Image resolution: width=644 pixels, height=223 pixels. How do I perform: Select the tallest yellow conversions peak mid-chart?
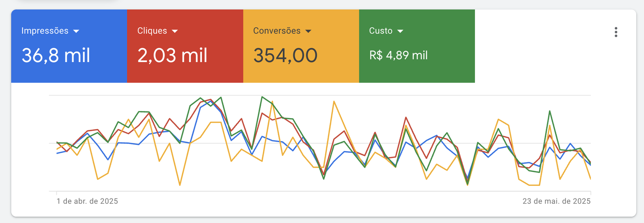[x=334, y=102]
